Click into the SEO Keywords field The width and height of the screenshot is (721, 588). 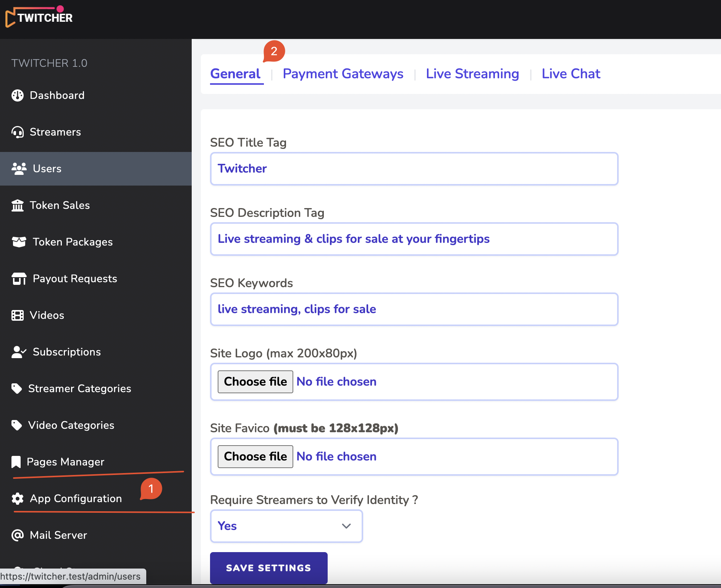(414, 309)
